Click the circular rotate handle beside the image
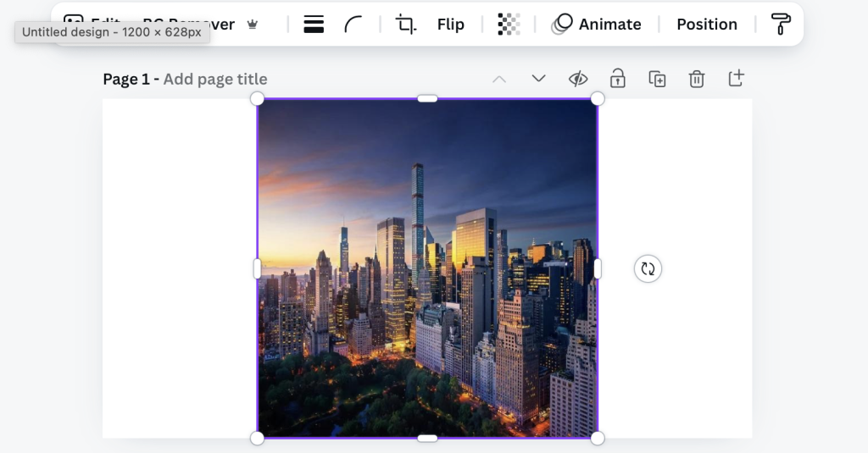The image size is (868, 453). (x=648, y=268)
